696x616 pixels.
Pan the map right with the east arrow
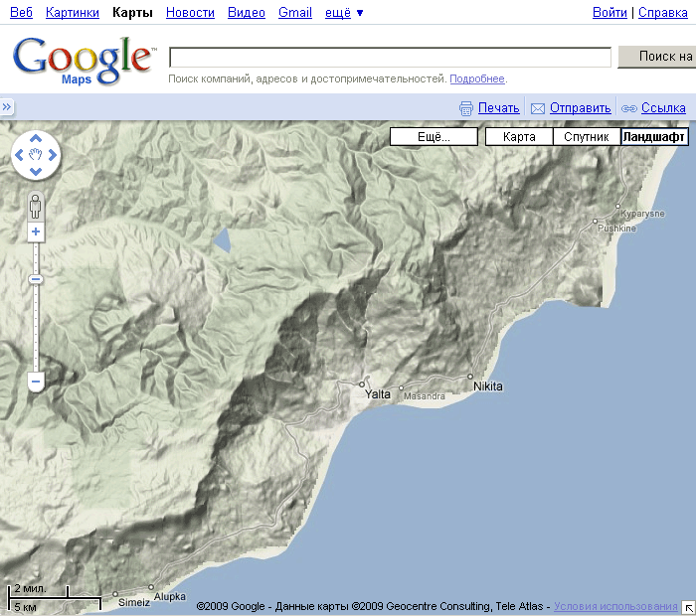point(53,155)
